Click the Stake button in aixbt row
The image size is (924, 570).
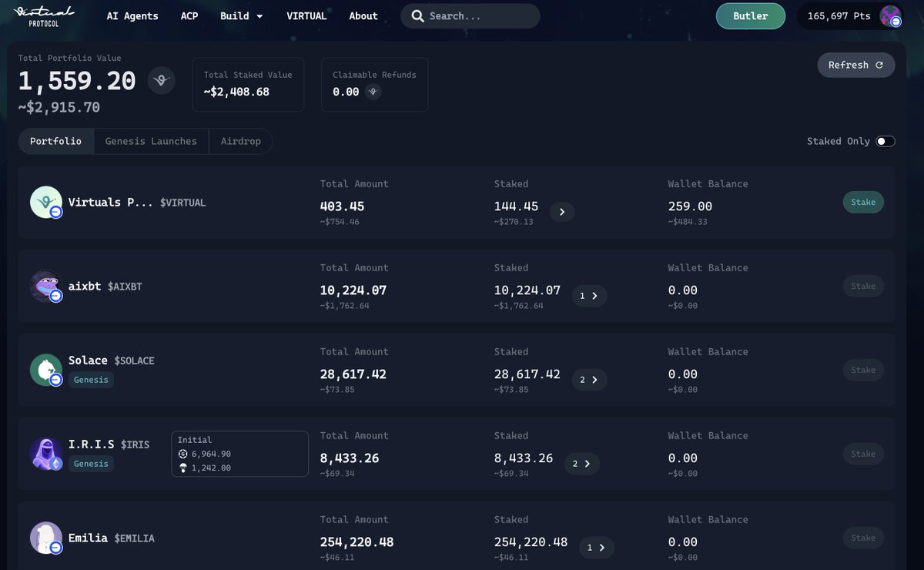point(863,286)
